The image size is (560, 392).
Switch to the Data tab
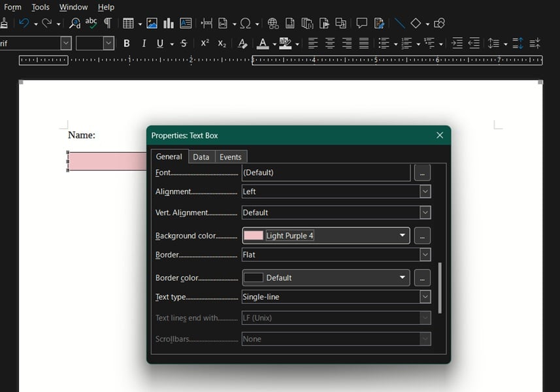pyautogui.click(x=201, y=157)
